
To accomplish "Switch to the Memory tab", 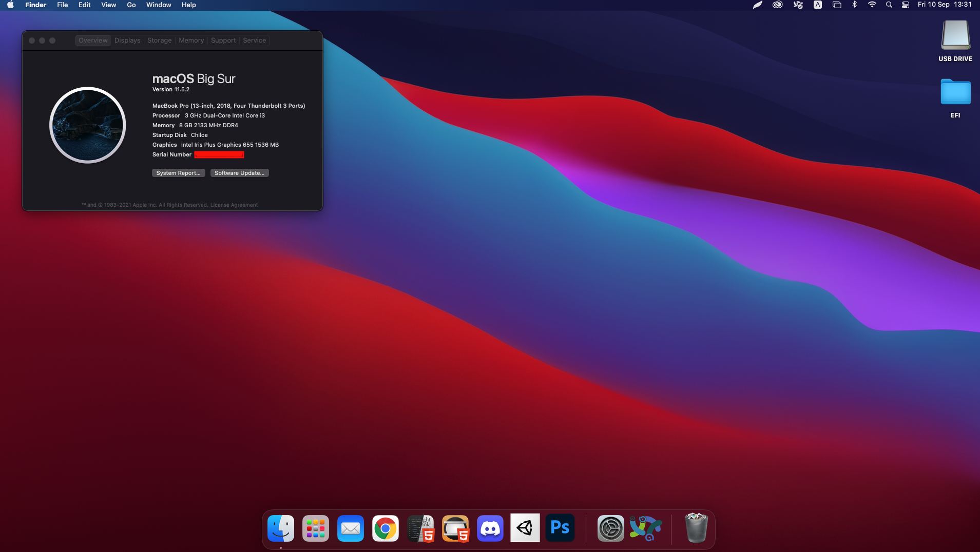I will (191, 41).
